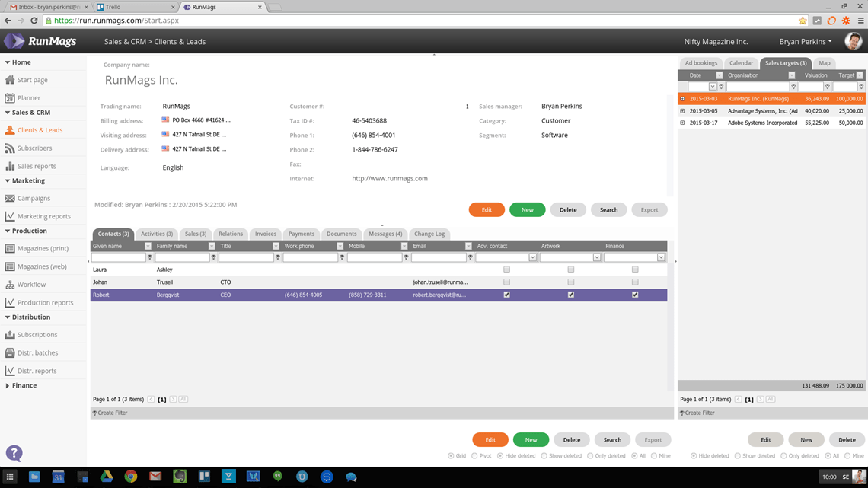
Task: Open the Given name column header dropdown
Action: [148, 246]
